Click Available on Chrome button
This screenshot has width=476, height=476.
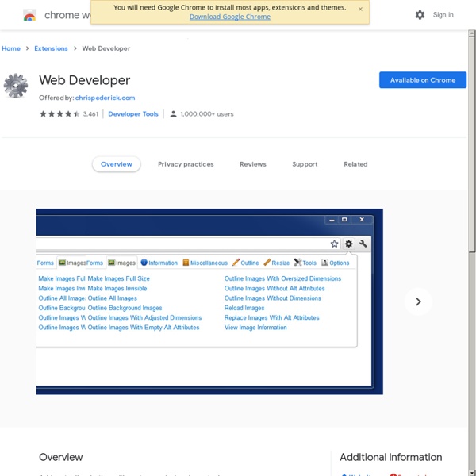pos(423,80)
